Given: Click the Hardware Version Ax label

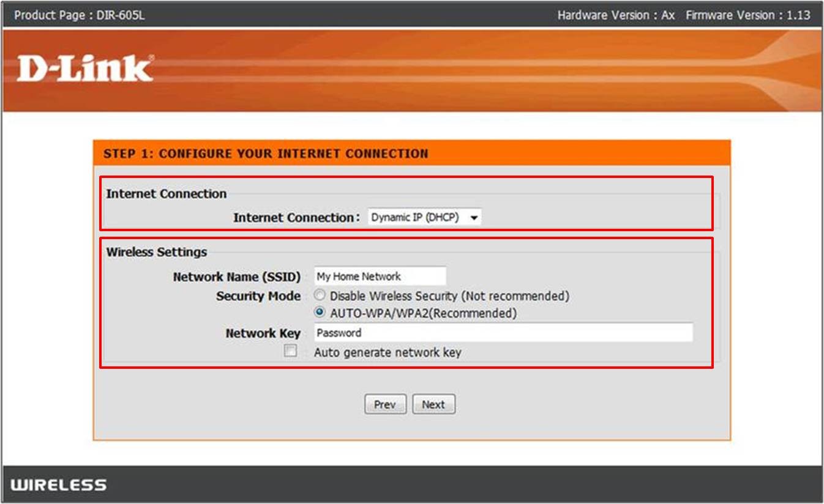Looking at the screenshot, I should (616, 15).
